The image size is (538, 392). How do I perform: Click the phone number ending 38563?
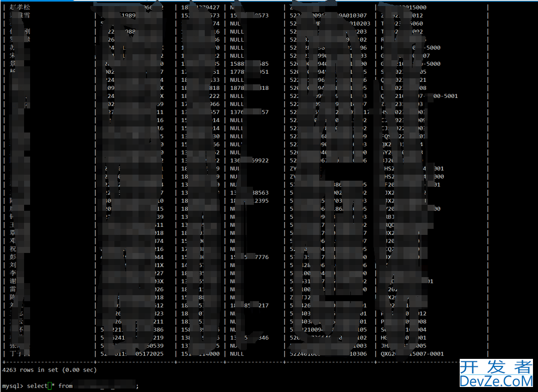[x=249, y=193]
